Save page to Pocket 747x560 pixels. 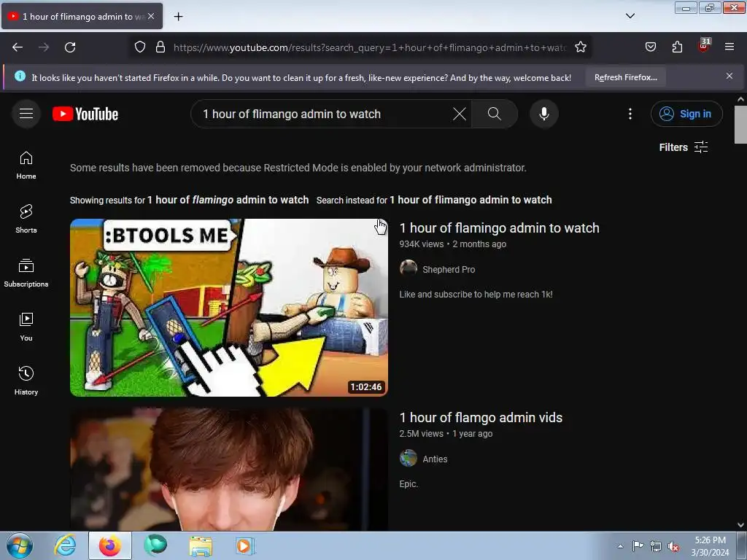(x=650, y=47)
